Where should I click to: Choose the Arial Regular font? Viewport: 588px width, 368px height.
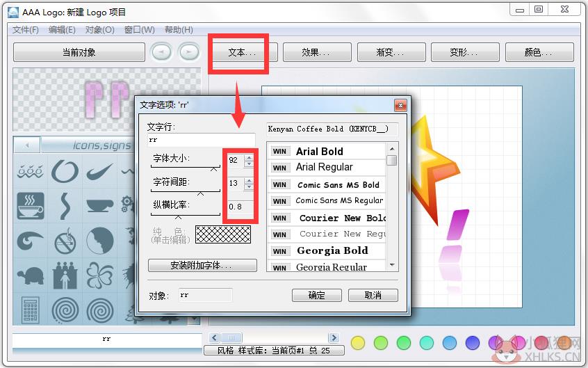327,168
